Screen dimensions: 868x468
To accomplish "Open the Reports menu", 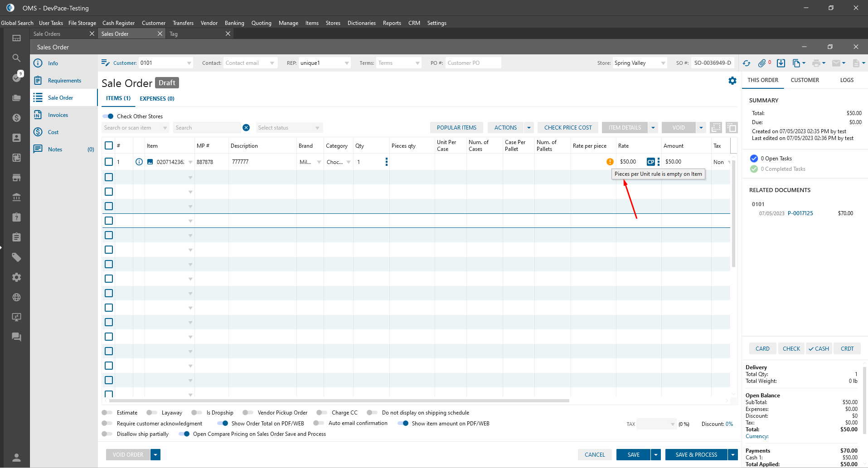I will [x=392, y=23].
